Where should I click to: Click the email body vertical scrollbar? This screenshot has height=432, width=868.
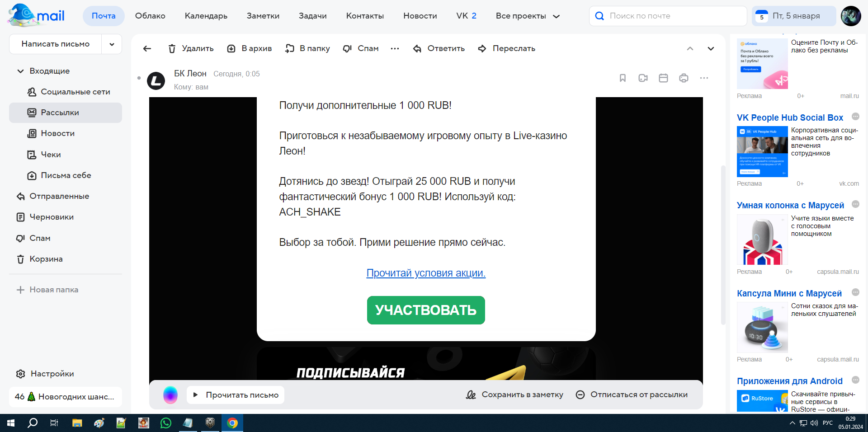723,244
